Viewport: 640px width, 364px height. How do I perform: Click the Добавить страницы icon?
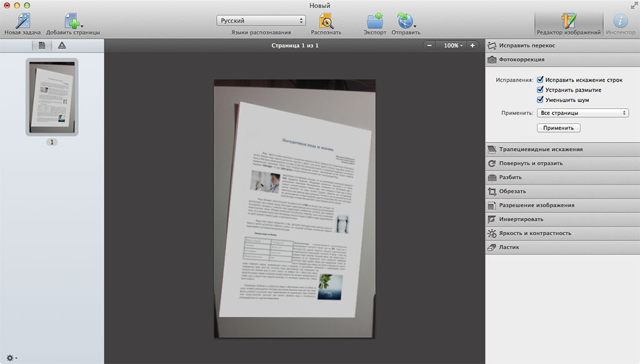72,21
